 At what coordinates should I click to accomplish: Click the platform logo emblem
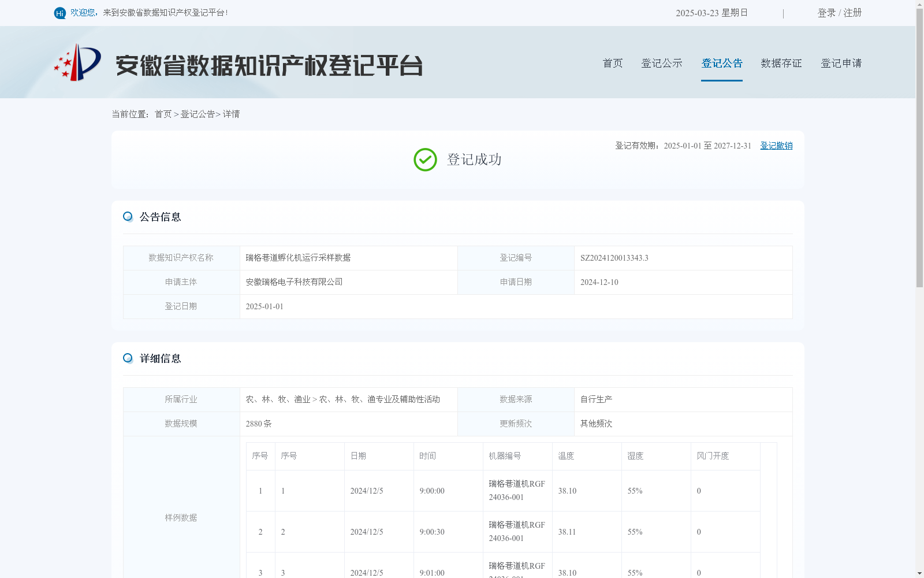click(x=77, y=62)
